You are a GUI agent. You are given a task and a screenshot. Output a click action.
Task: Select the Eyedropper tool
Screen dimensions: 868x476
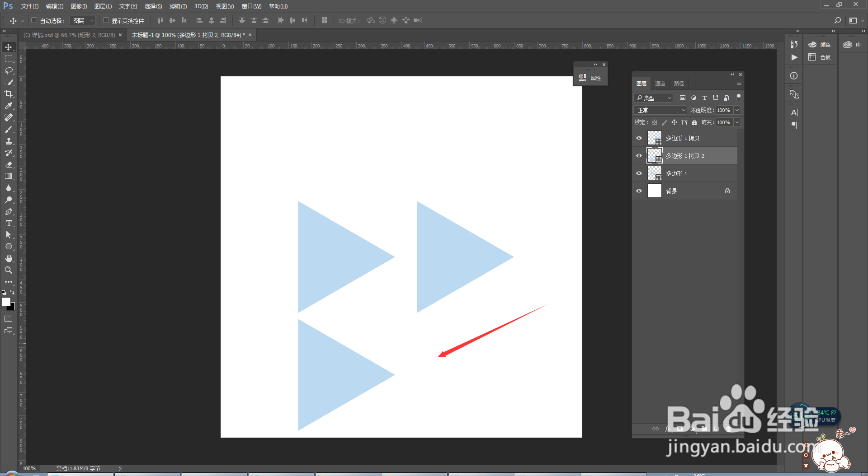pyautogui.click(x=9, y=106)
